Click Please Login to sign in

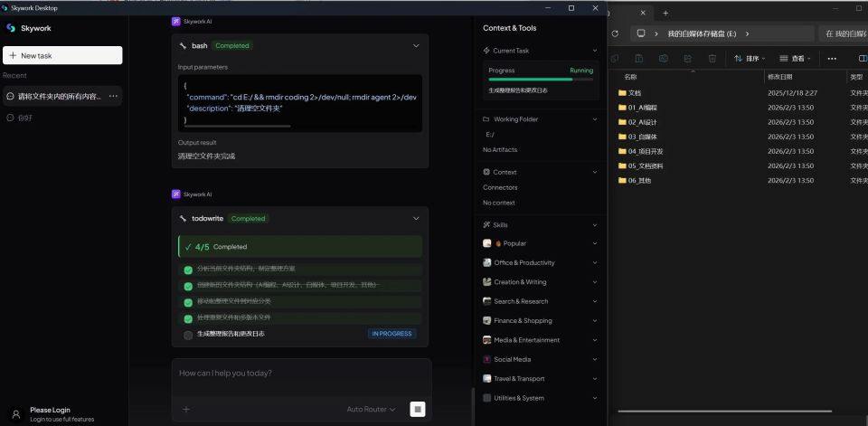click(x=50, y=410)
